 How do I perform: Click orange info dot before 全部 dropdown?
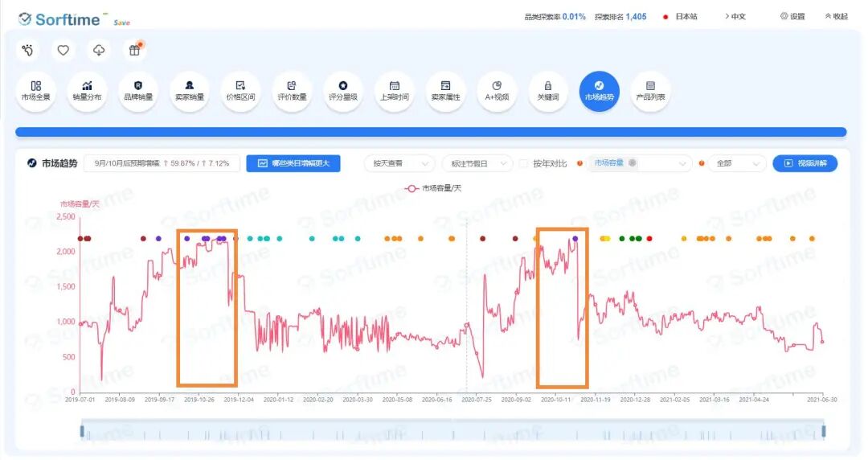click(702, 163)
